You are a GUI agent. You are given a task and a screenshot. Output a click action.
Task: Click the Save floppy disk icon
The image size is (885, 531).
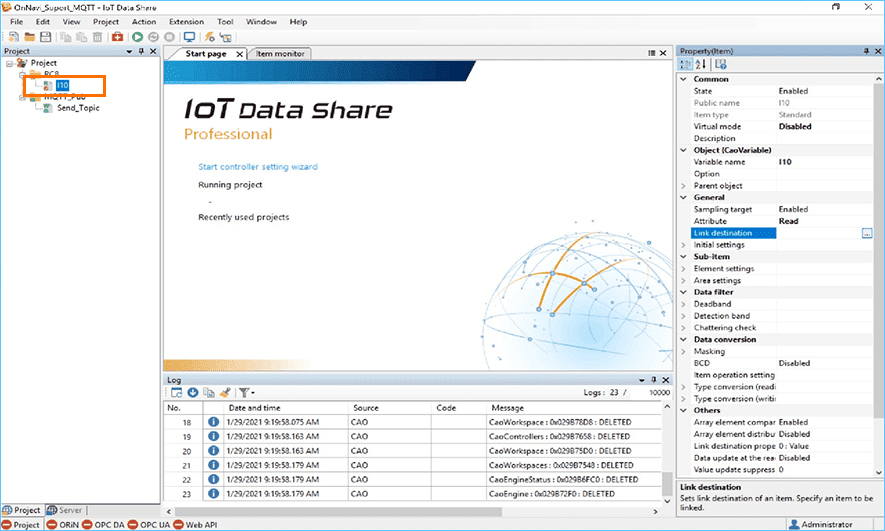(45, 37)
